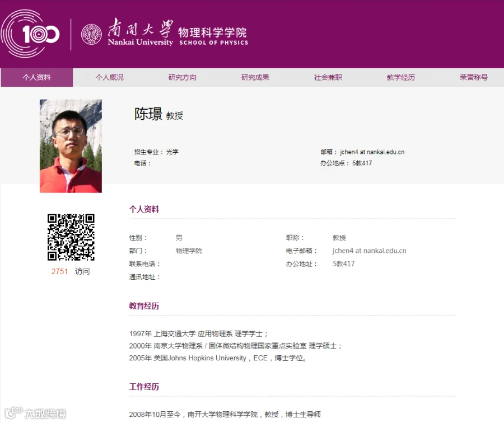Click the 电子邮箱 value jchen4 at nankai.edu.cn
The height and width of the screenshot is (423, 504).
(370, 251)
